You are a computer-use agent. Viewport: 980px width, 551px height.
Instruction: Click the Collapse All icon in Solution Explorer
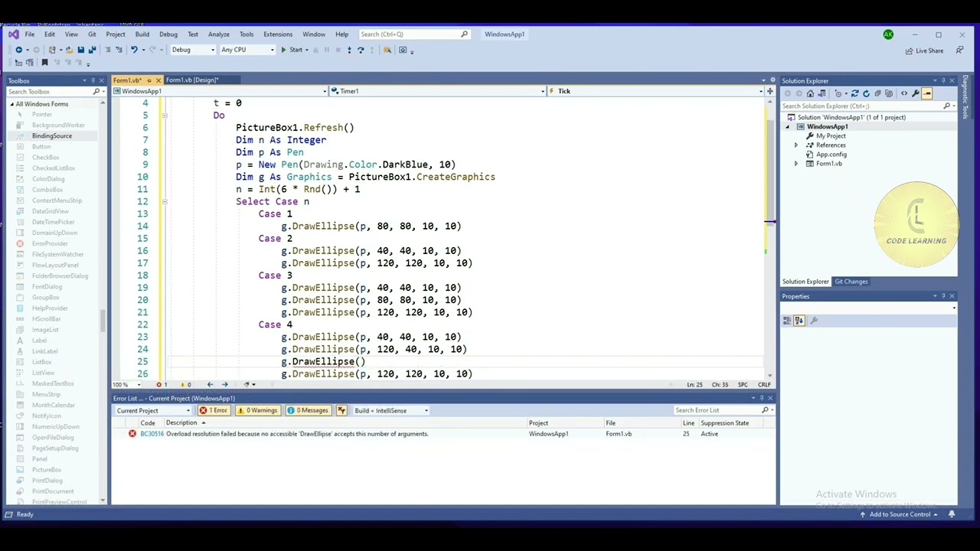coord(877,93)
